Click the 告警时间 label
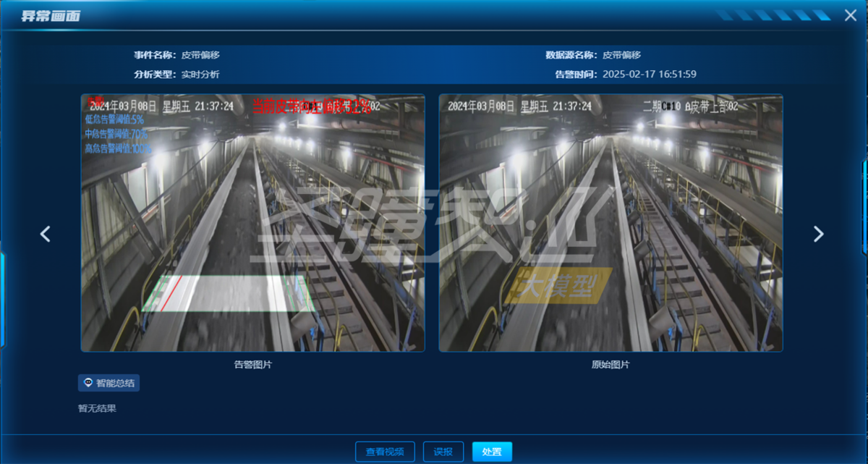 tap(576, 74)
